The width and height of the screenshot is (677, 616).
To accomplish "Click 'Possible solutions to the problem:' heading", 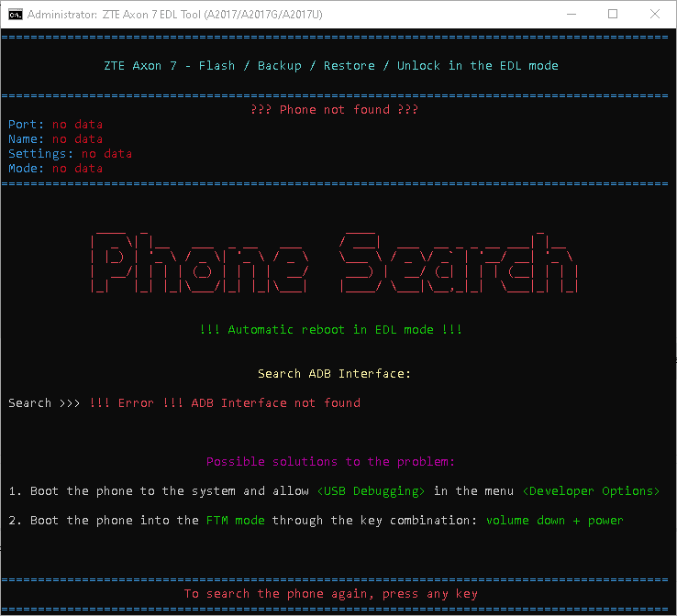I will click(x=331, y=462).
